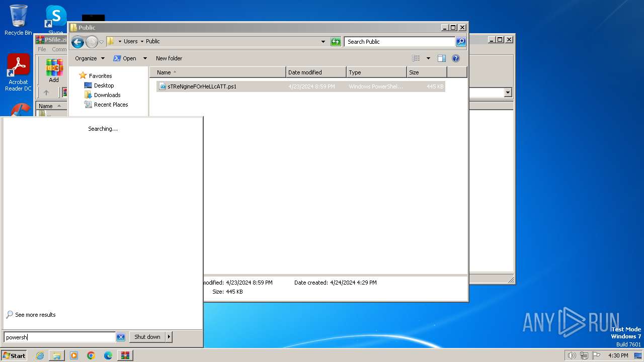Open Internet Explorer from the taskbar

40,355
